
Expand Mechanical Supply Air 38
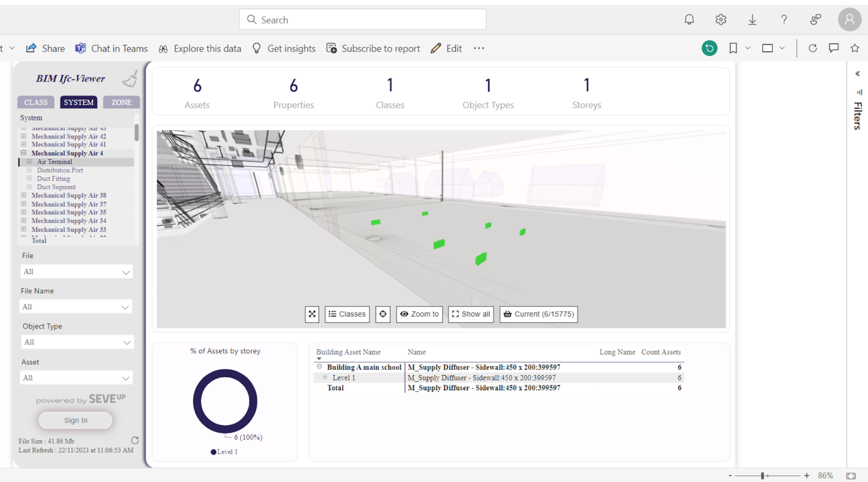point(23,195)
